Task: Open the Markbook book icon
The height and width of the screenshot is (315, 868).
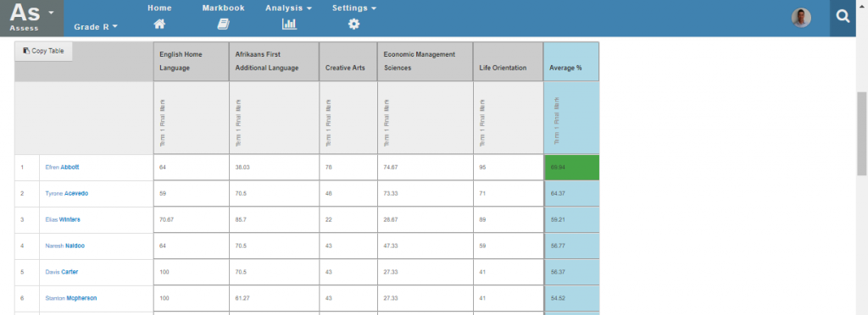Action: click(x=223, y=24)
